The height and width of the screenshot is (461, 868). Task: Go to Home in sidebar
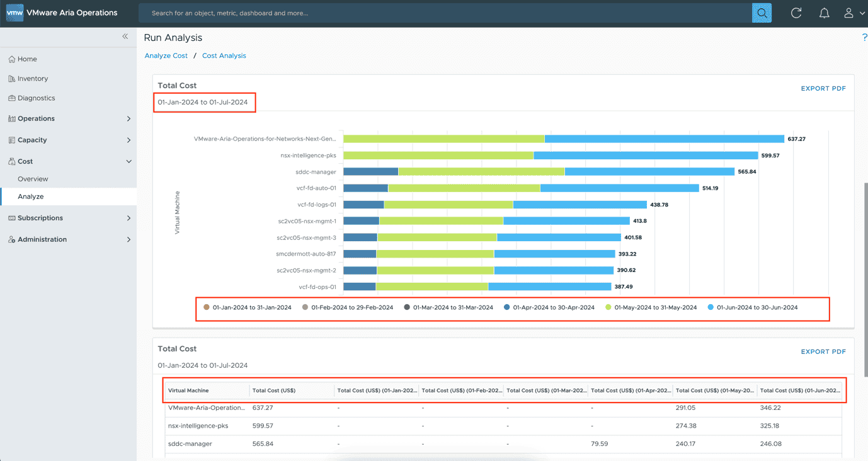[27, 59]
